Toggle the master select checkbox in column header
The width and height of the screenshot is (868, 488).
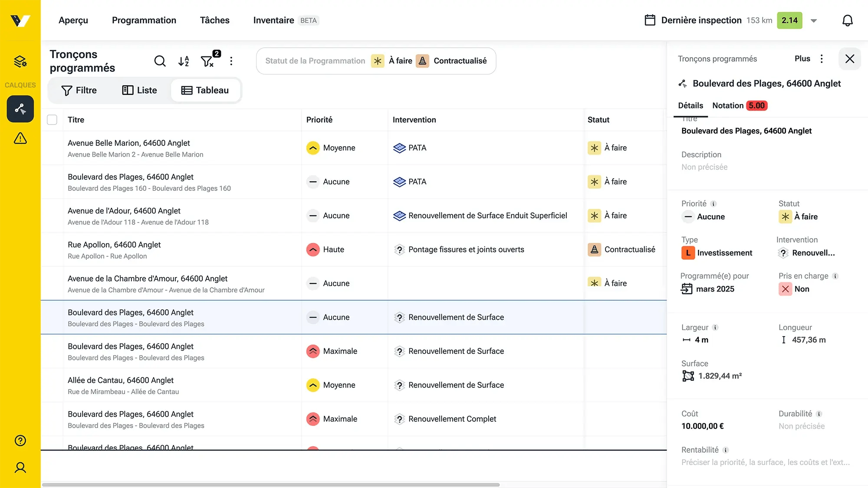point(52,119)
